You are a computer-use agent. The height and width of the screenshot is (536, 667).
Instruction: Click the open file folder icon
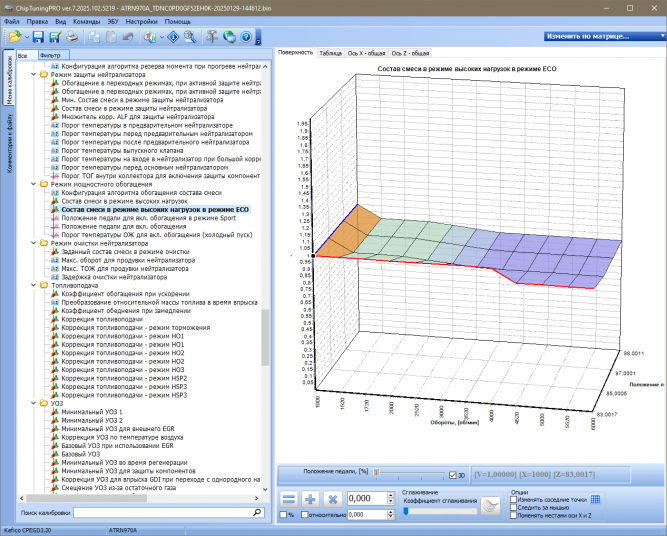15,37
